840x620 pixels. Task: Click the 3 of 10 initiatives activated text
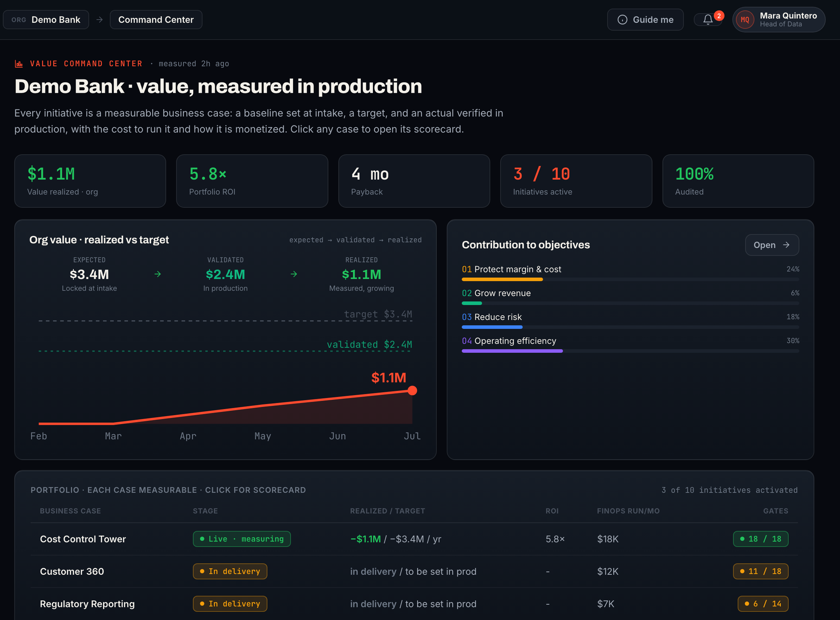pyautogui.click(x=729, y=490)
